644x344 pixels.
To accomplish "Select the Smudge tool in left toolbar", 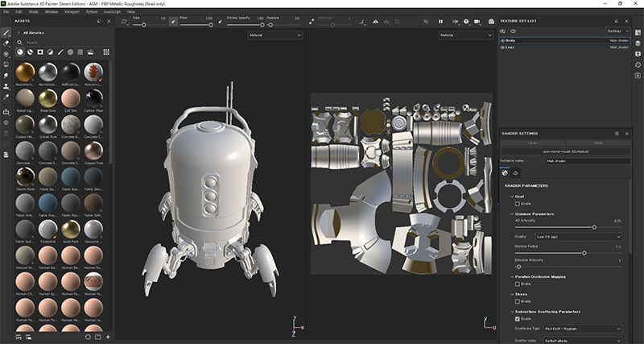I will pos(6,75).
